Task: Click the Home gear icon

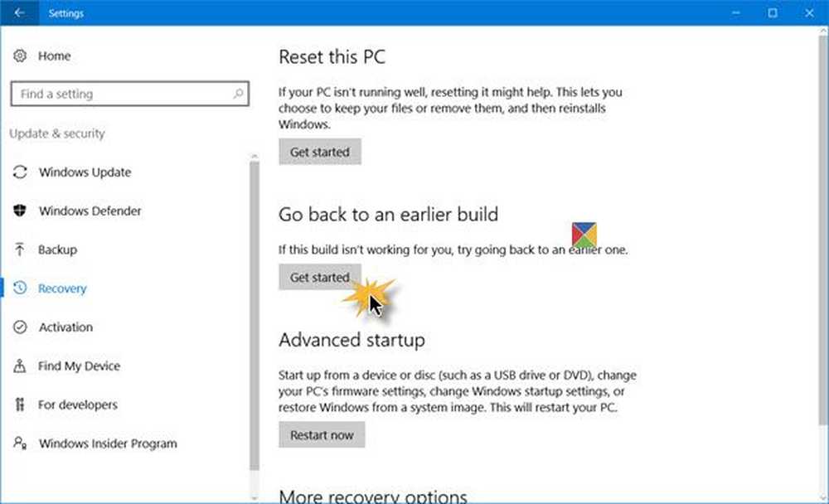Action: [x=20, y=56]
